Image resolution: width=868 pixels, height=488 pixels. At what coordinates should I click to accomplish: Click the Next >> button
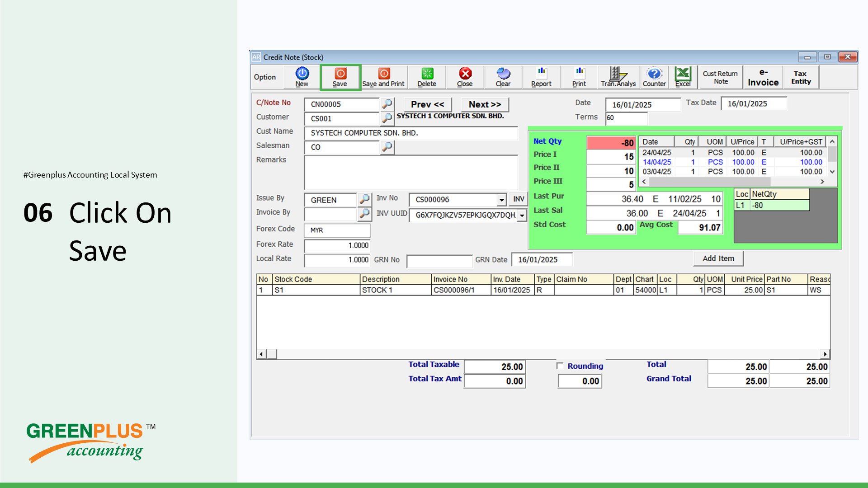[485, 104]
